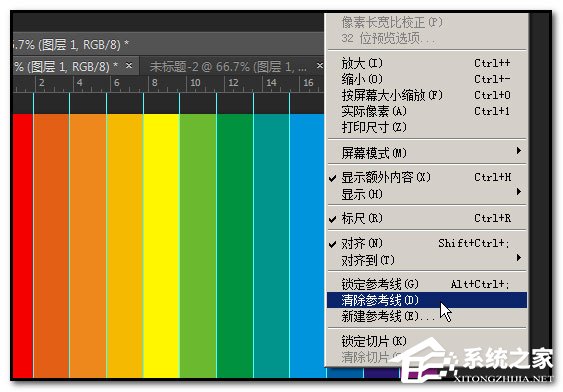The height and width of the screenshot is (392, 563).
Task: Toggle 对齐 (N) snap option
Action: coord(427,243)
